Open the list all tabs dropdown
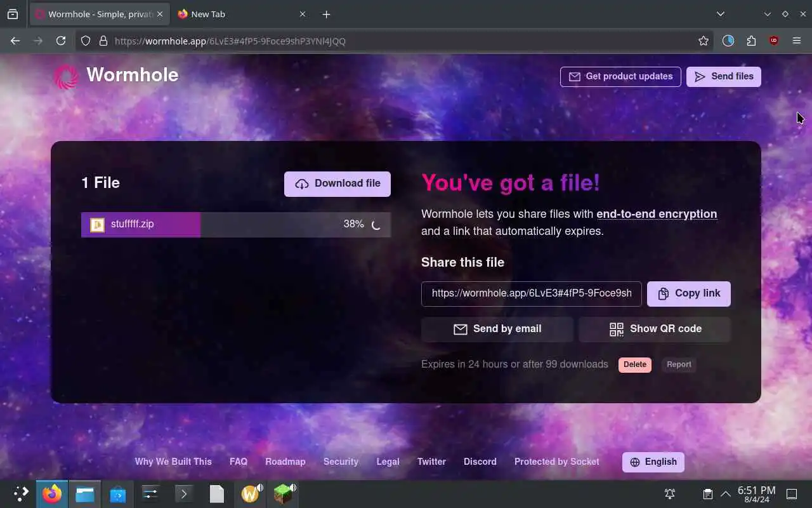 pos(721,14)
